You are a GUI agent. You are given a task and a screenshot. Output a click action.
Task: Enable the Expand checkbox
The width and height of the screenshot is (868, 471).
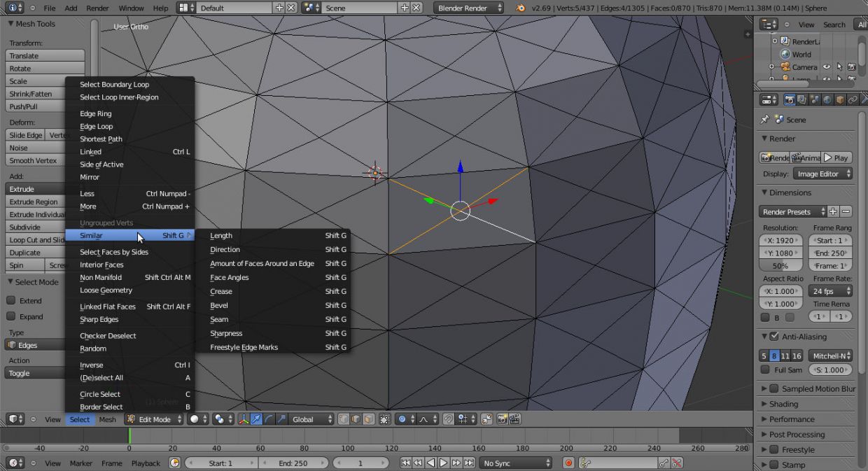tap(11, 316)
